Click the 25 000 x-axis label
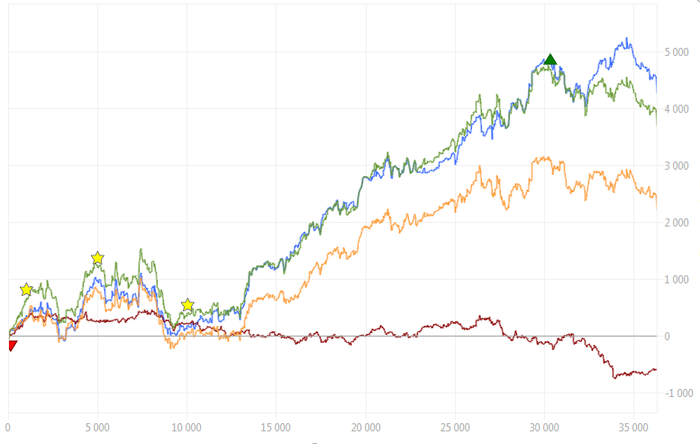 pos(455,424)
